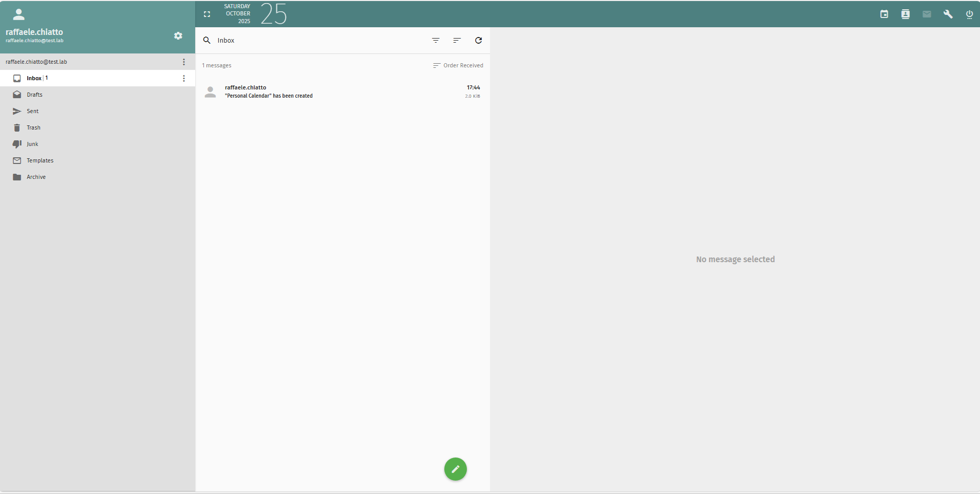This screenshot has height=494, width=980.
Task: Click the search magnifier icon
Action: (x=207, y=41)
